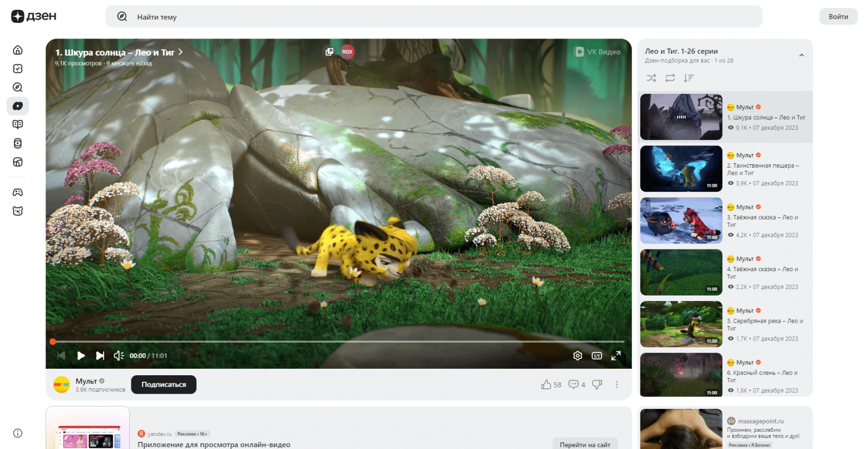
Task: Click the playlist title Лео и Тиг. 1-26 серии
Action: pyautogui.click(x=681, y=51)
